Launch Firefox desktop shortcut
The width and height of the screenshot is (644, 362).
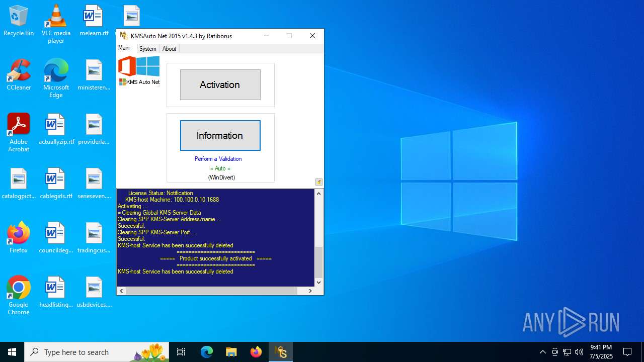(19, 237)
